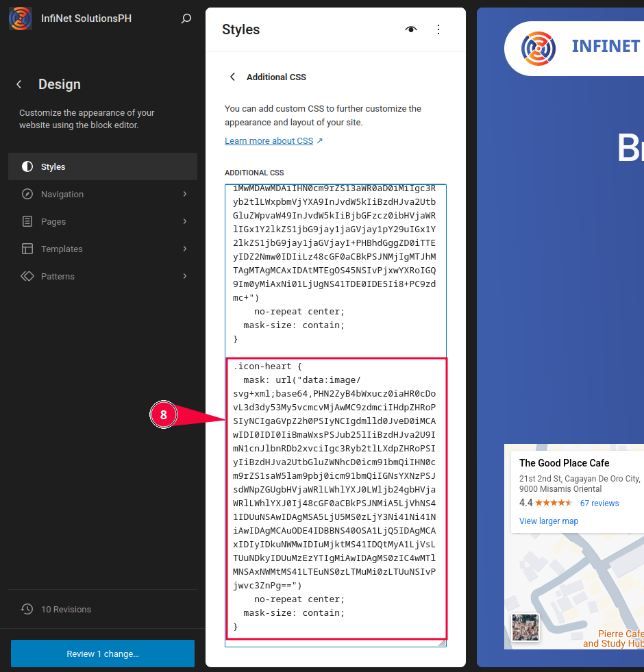Image resolution: width=644 pixels, height=672 pixels.
Task: Expand the Navigation chevron arrow
Action: tap(185, 194)
